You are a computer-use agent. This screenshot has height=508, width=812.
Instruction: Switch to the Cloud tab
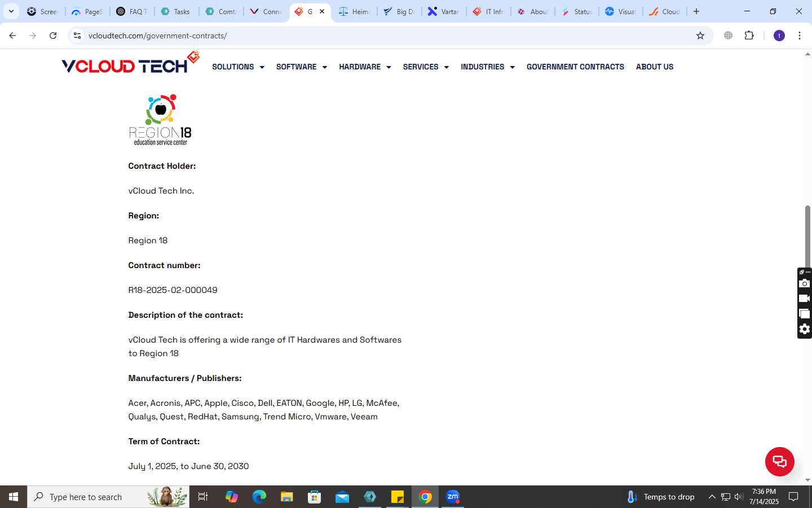click(665, 11)
